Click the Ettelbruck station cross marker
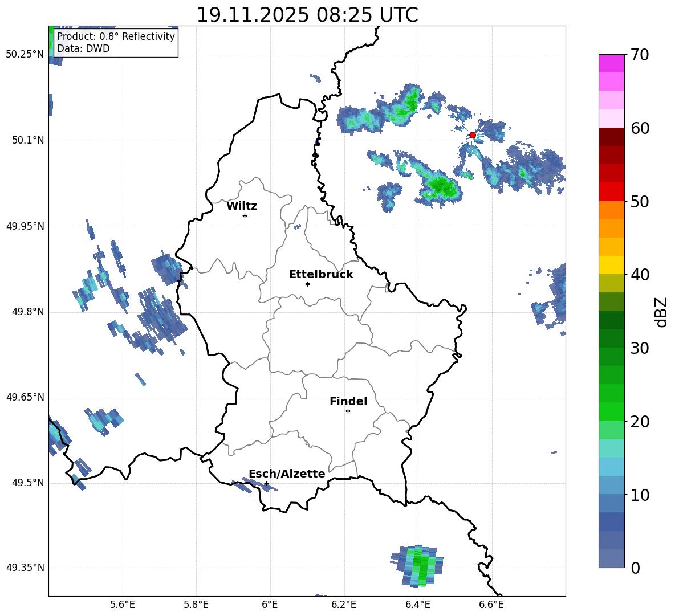 pyautogui.click(x=307, y=284)
